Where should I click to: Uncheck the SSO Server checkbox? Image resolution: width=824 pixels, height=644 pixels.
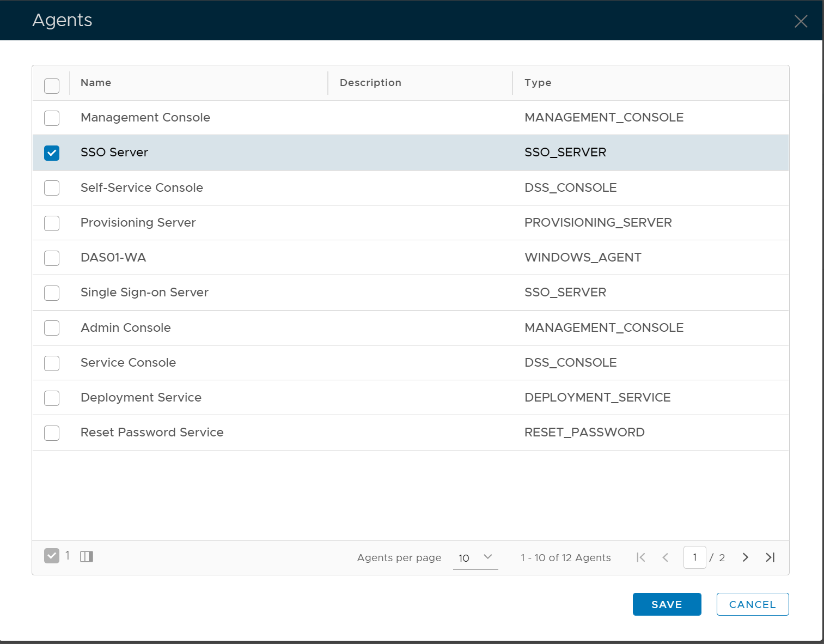click(52, 153)
